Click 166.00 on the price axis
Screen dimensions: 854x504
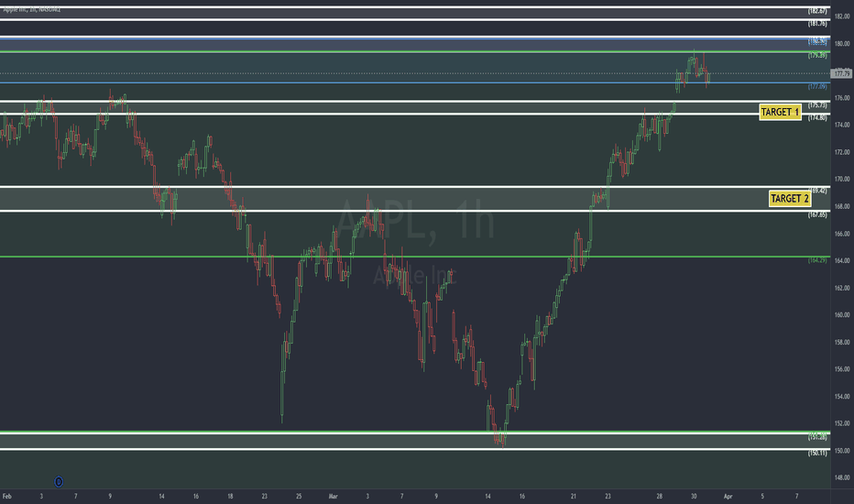pos(841,234)
